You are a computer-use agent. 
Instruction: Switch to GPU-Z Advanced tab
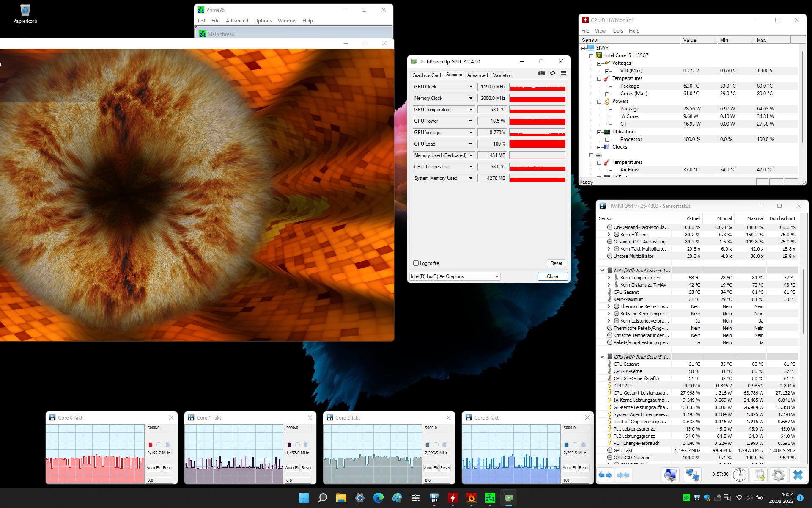477,75
